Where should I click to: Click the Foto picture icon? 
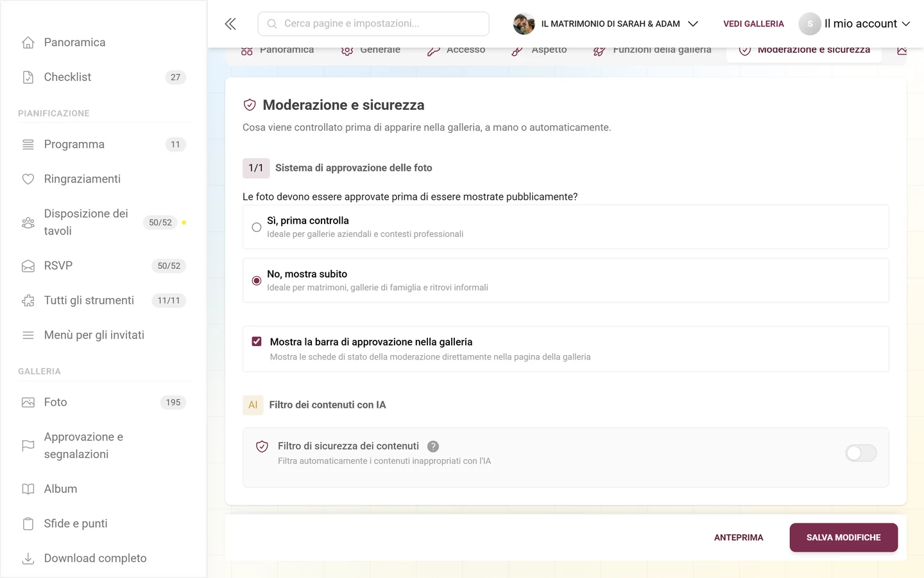[28, 403]
